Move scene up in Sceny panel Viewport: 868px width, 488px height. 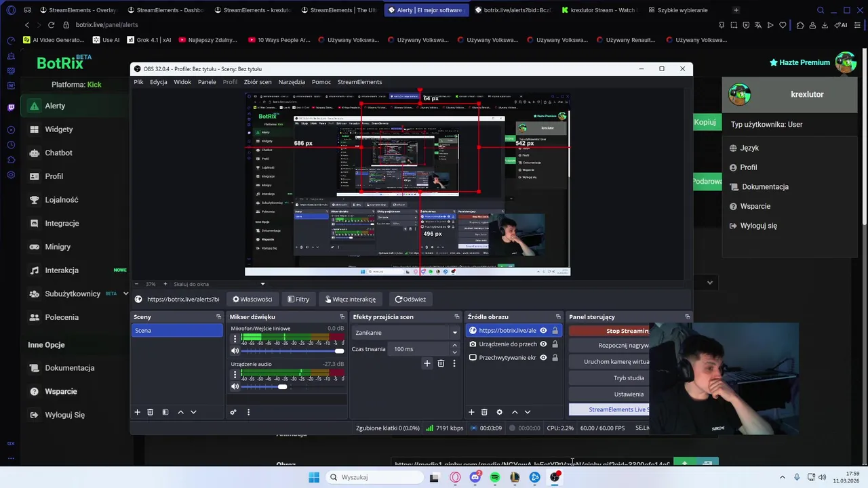pyautogui.click(x=180, y=412)
